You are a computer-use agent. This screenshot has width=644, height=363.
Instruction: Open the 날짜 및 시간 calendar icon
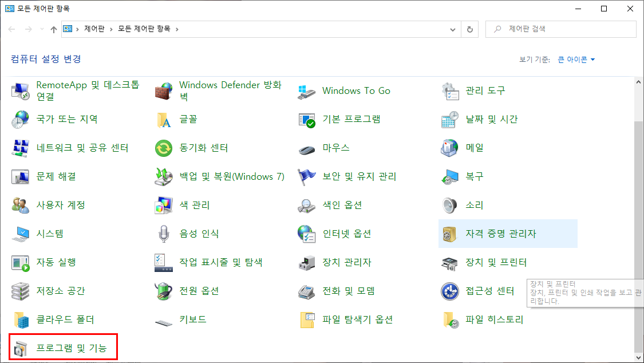click(450, 120)
